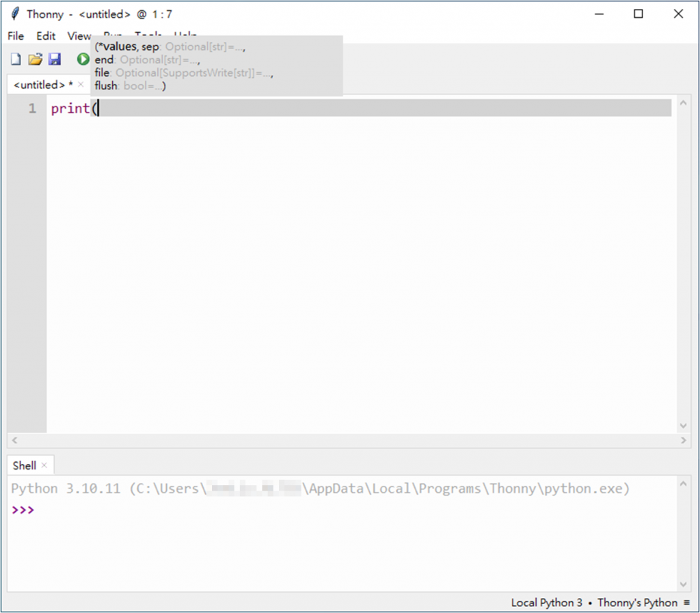This screenshot has height=613, width=700.
Task: Click the 'end' parameter in the signature tooltip
Action: (x=104, y=59)
